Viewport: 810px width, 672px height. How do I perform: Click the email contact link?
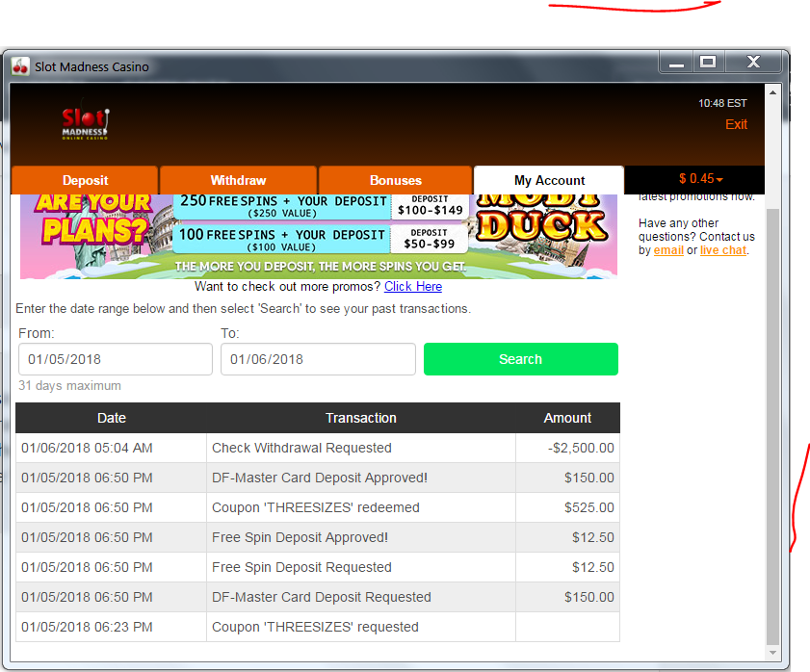(668, 250)
